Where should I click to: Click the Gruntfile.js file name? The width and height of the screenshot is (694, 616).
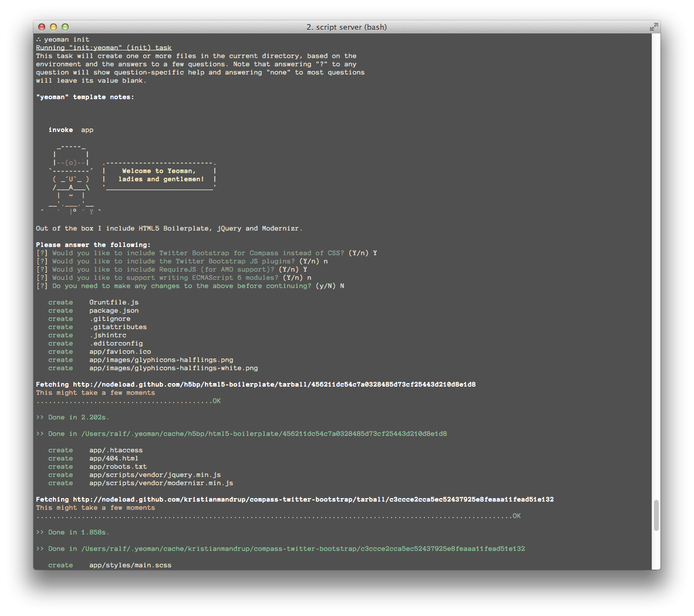(x=114, y=303)
